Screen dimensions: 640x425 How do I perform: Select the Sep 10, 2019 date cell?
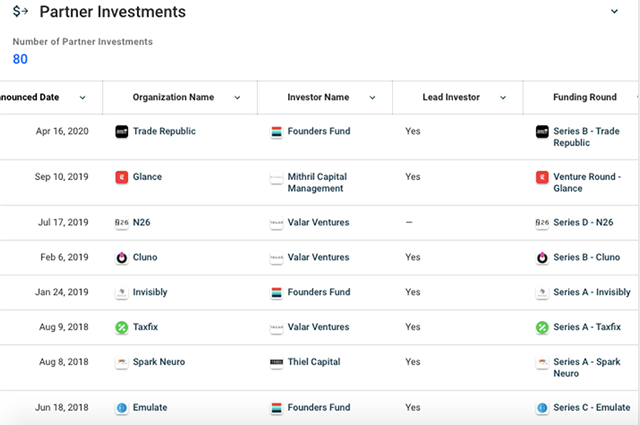point(62,177)
